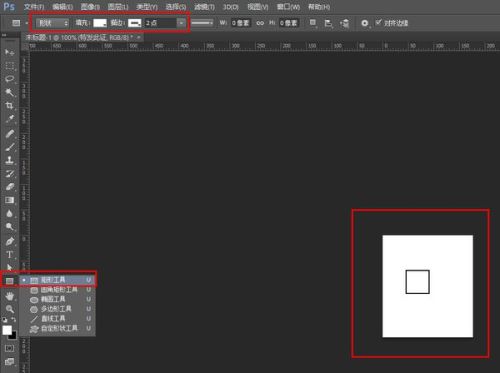Screen dimensions: 500x373
Task: Open the 文件(F) File menu
Action: click(x=34, y=7)
